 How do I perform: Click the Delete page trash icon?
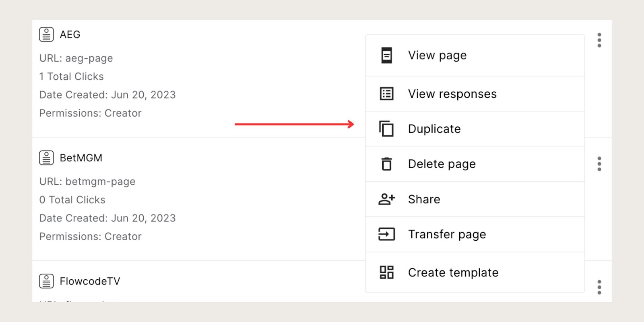(386, 164)
